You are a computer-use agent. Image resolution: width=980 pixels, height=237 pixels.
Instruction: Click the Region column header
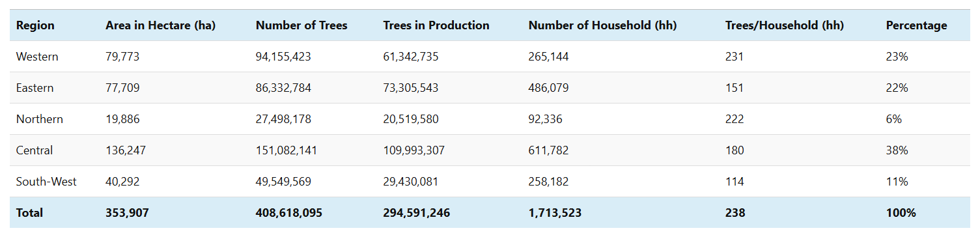point(35,25)
